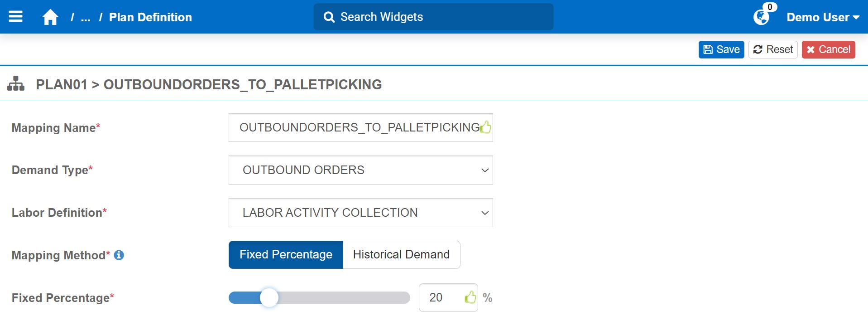This screenshot has width=868, height=321.
Task: Reset the form values
Action: [x=773, y=49]
